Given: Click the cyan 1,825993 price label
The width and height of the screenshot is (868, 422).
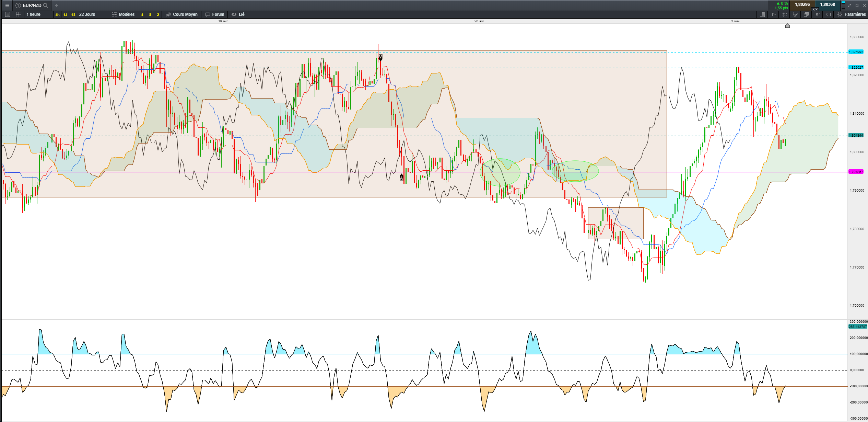Looking at the screenshot, I should 856,52.
